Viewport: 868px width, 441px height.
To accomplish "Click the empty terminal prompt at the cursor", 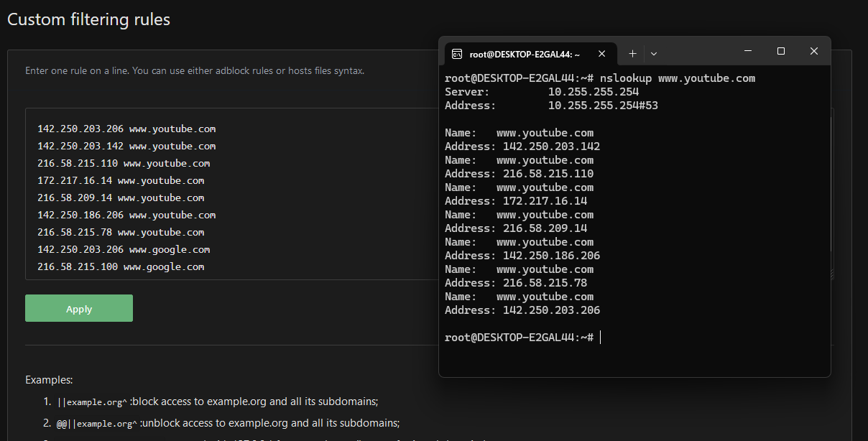I will (x=522, y=338).
